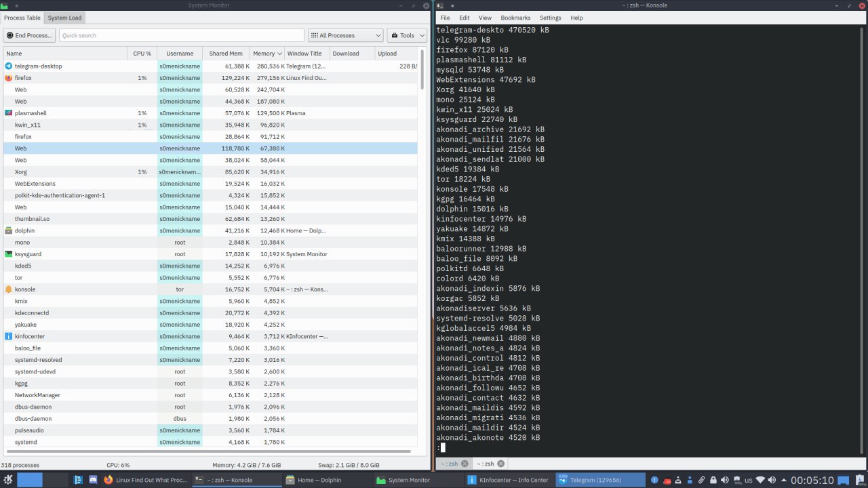The width and height of the screenshot is (868, 488).
Task: Click the Download column header
Action: tap(353, 54)
